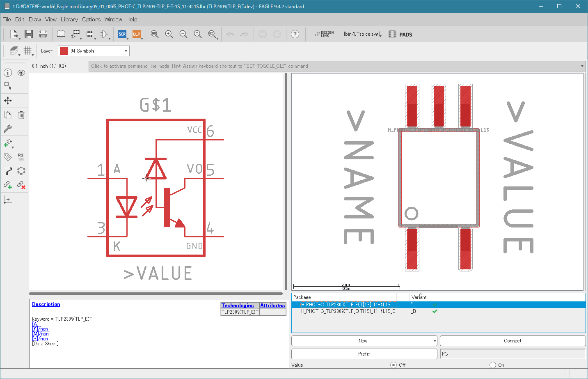The image size is (588, 379).
Task: Open the Technologies link
Action: pyautogui.click(x=238, y=305)
